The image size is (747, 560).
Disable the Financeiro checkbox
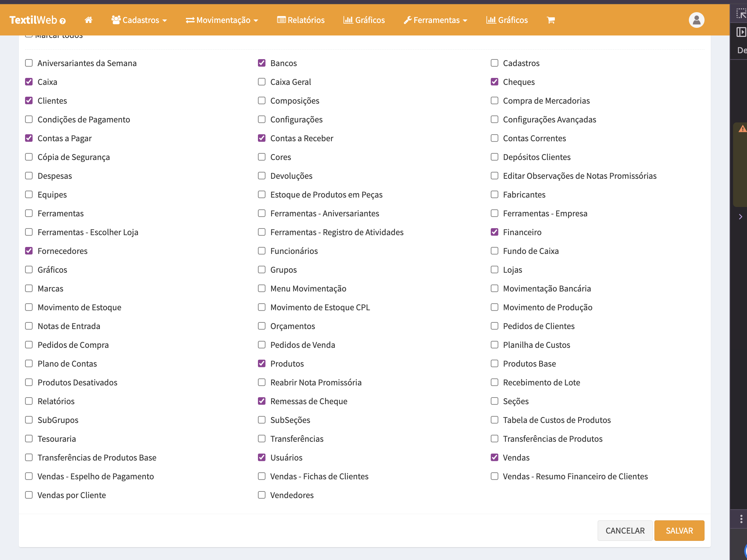(x=494, y=232)
